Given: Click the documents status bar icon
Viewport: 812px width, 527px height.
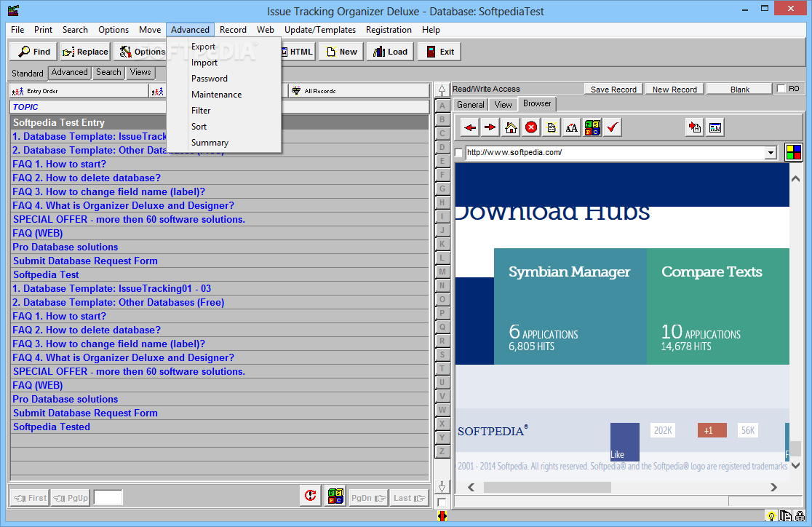Looking at the screenshot, I should (x=785, y=516).
